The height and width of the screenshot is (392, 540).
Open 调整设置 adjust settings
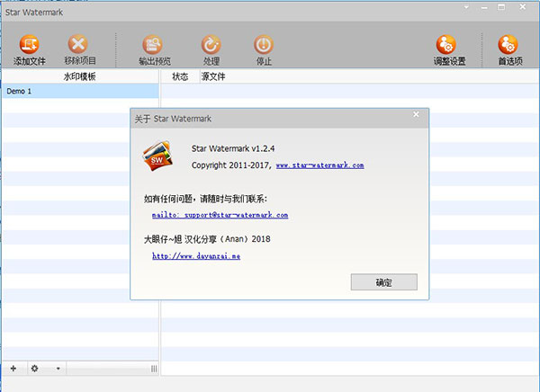446,44
